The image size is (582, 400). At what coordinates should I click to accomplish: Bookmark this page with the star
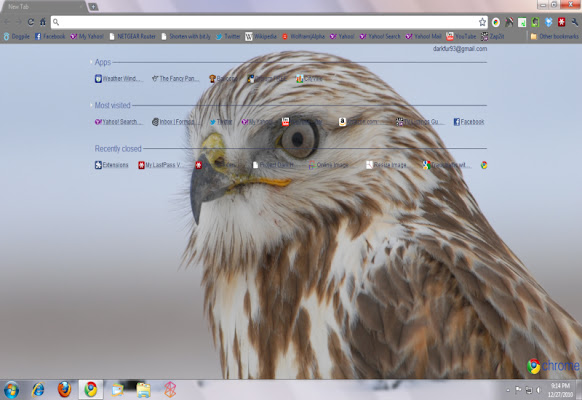482,22
